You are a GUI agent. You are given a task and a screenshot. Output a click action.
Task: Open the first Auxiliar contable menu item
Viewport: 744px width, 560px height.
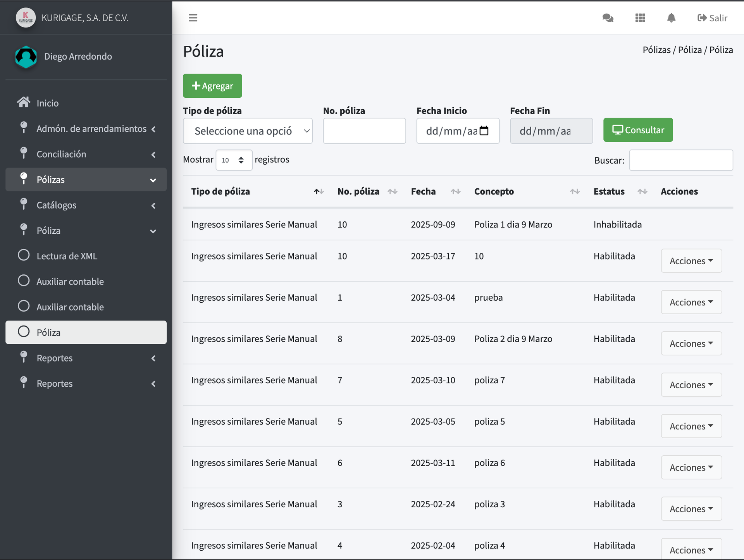70,281
